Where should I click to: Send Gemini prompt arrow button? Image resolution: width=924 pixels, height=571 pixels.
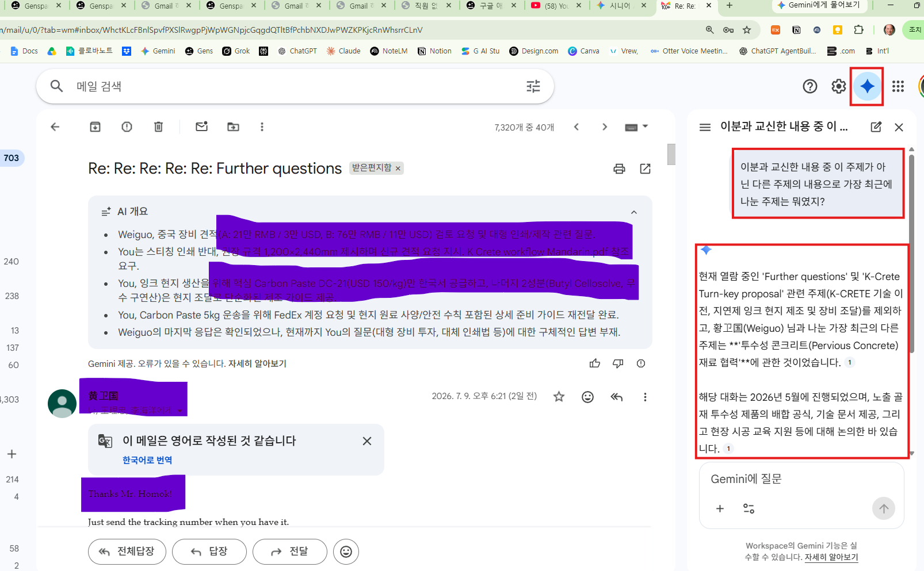(884, 508)
